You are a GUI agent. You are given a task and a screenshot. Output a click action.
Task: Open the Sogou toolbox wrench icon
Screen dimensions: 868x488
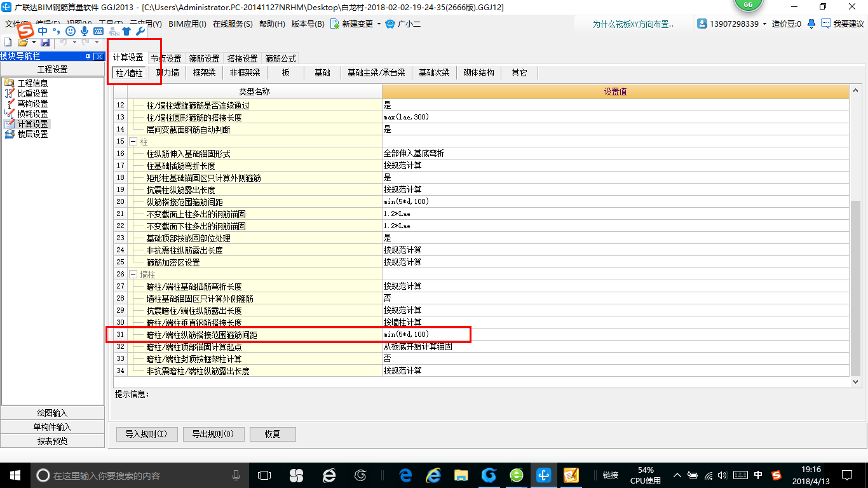click(141, 30)
